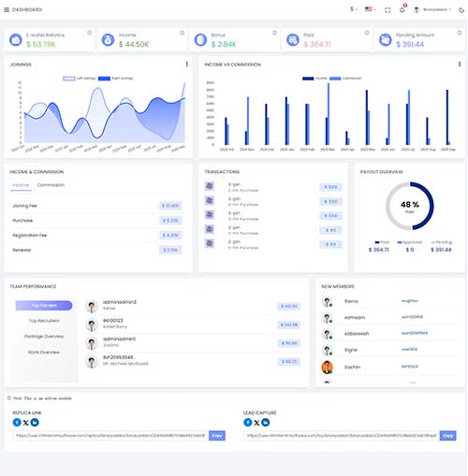
Task: Click the adminadmin1 earner name
Action: click(x=119, y=339)
